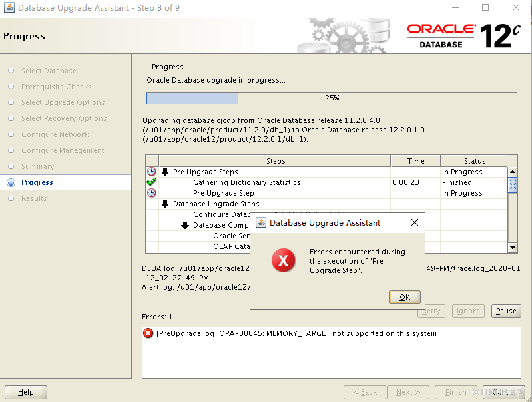Click the red error X icon in dialog
The image size is (532, 402).
[x=283, y=260]
